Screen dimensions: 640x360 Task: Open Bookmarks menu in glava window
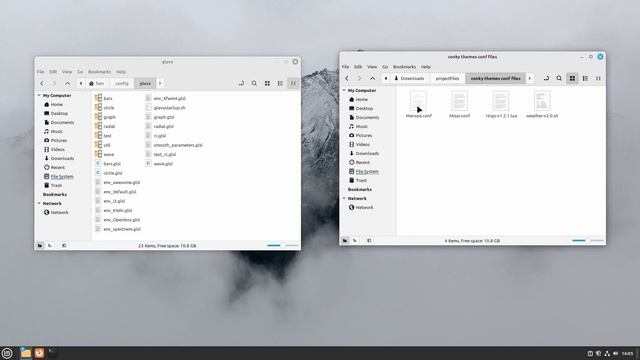pyautogui.click(x=99, y=72)
